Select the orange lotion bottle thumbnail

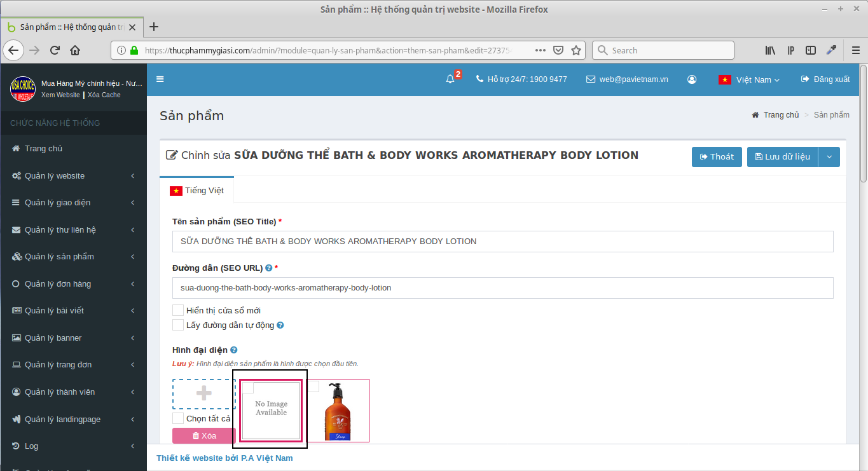[x=338, y=410]
